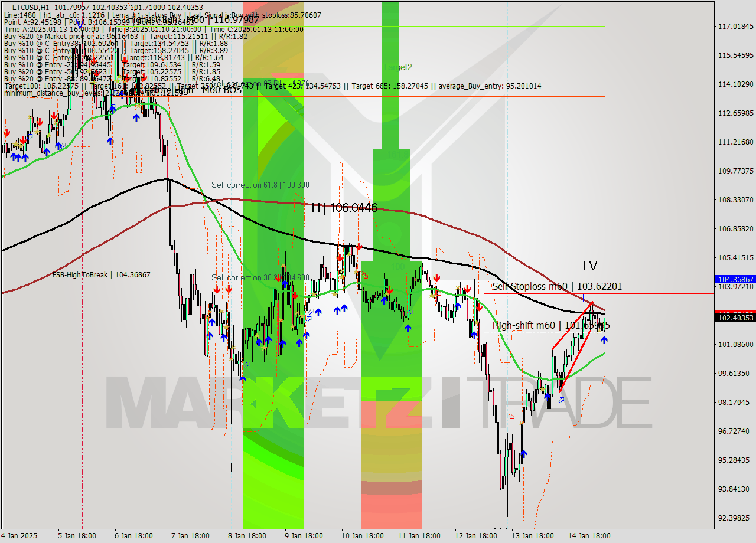The width and height of the screenshot is (756, 543).
Task: Click price axis value 111.21680
Action: pyautogui.click(x=735, y=142)
